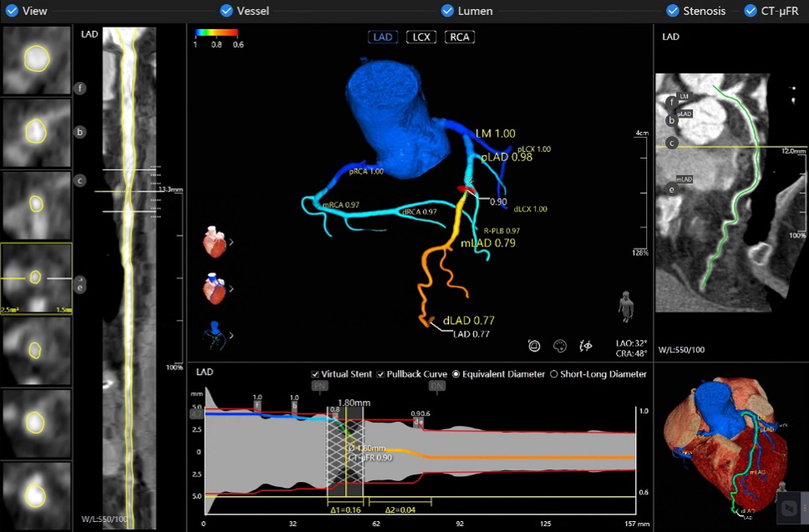Select the fifth cross-section thumbnail

coord(37,351)
